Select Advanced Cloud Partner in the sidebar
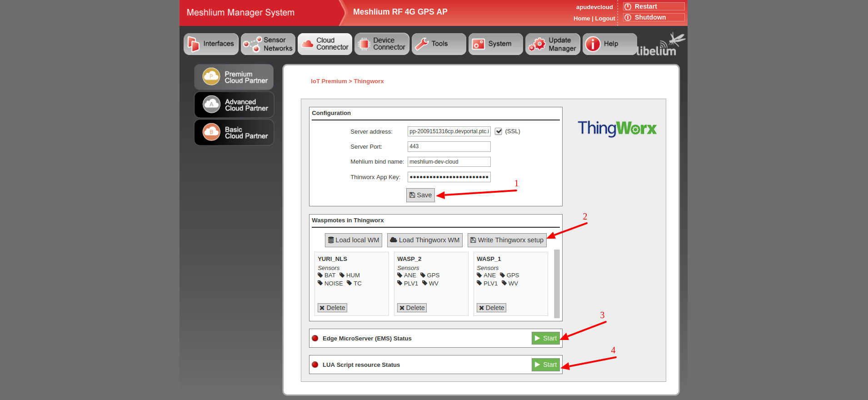Screen dimensions: 868x400 tap(234, 105)
